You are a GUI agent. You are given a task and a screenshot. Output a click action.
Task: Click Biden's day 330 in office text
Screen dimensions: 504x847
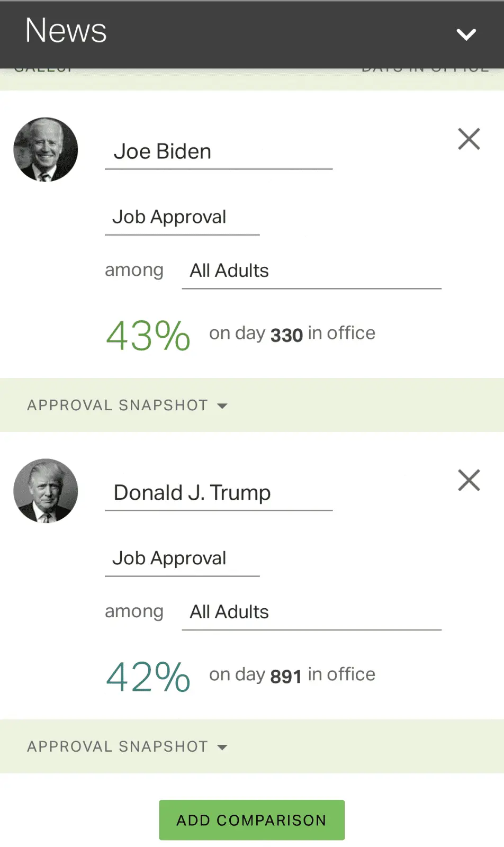tap(292, 334)
